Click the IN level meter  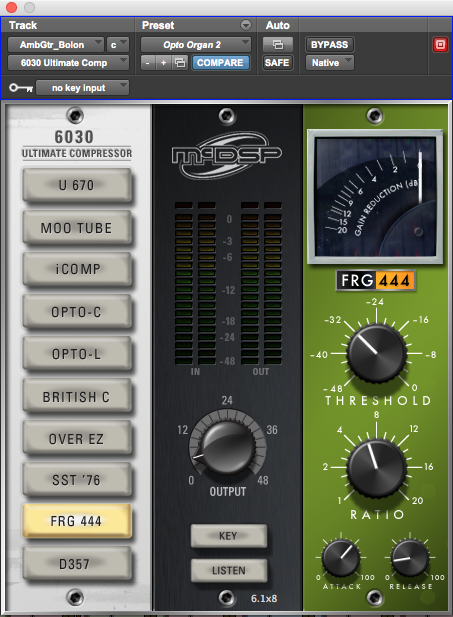tap(195, 283)
